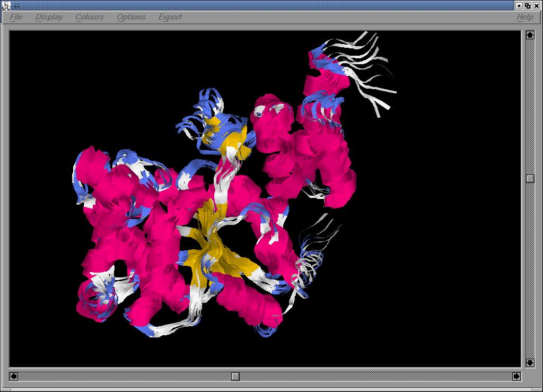Click the horizontal scrollbar thumb
The width and height of the screenshot is (543, 392).
pyautogui.click(x=235, y=376)
